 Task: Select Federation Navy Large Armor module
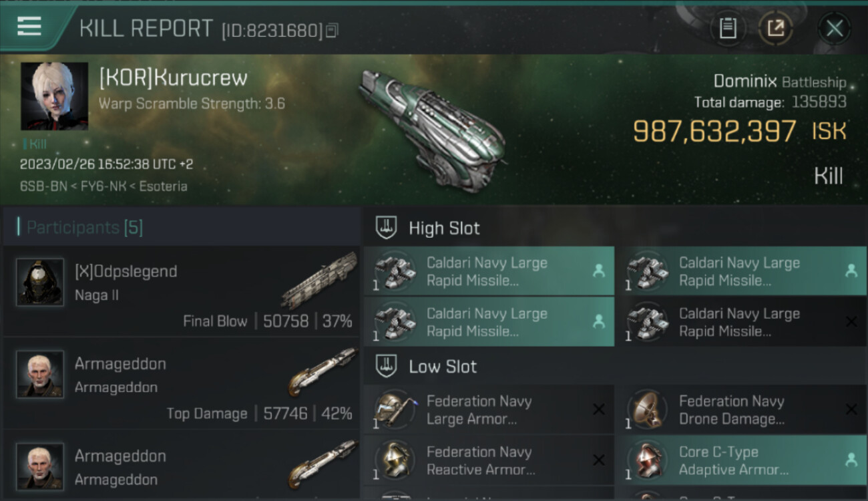(489, 409)
